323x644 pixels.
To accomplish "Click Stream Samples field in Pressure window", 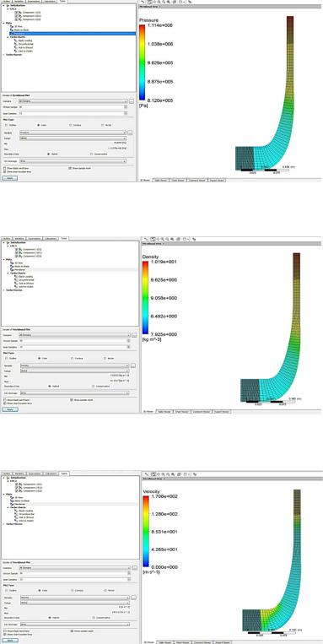I will 72,107.
